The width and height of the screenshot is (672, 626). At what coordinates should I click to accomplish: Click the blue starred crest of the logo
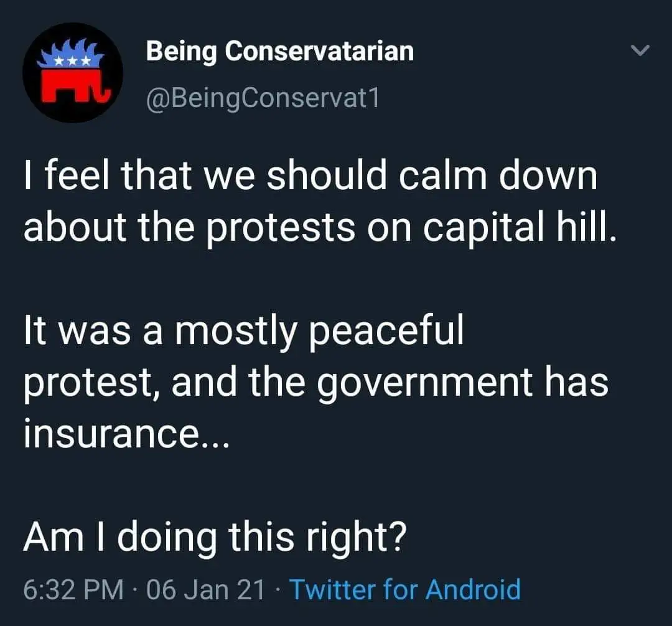(72, 57)
